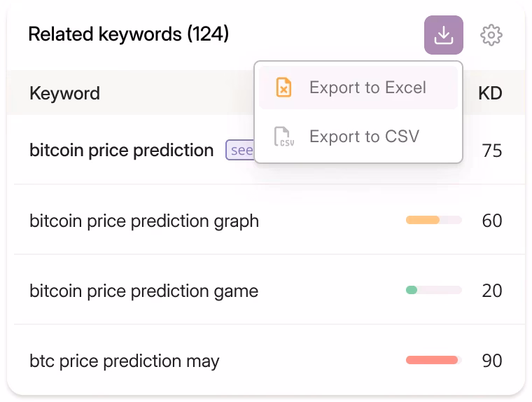Open 'bitcoin price prediction graph' keyword
Image resolution: width=532 pixels, height=402 pixels.
click(144, 221)
